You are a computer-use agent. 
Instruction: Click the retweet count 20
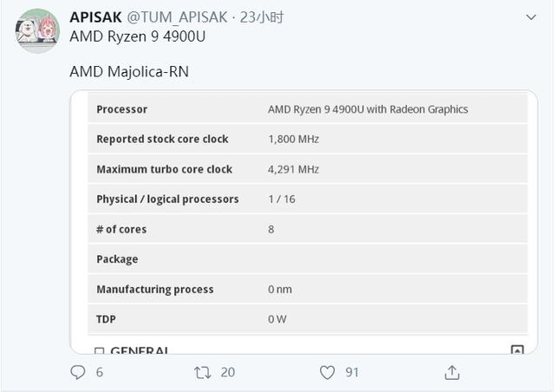(227, 373)
